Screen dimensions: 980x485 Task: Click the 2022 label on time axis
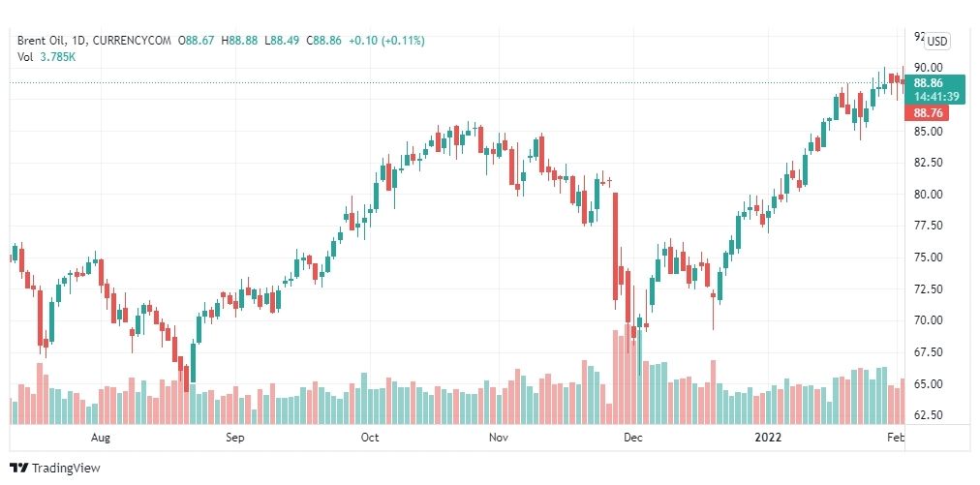click(x=768, y=438)
